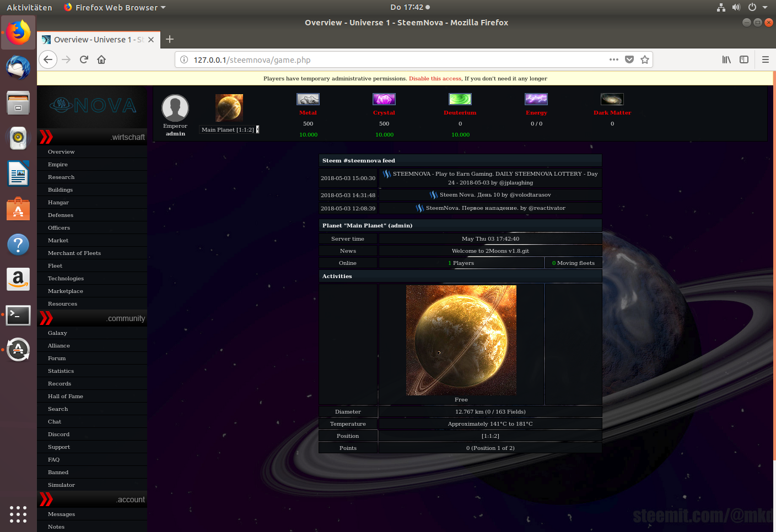Screen dimensions: 776x532
Task: Go to Firefox home page
Action: [101, 59]
